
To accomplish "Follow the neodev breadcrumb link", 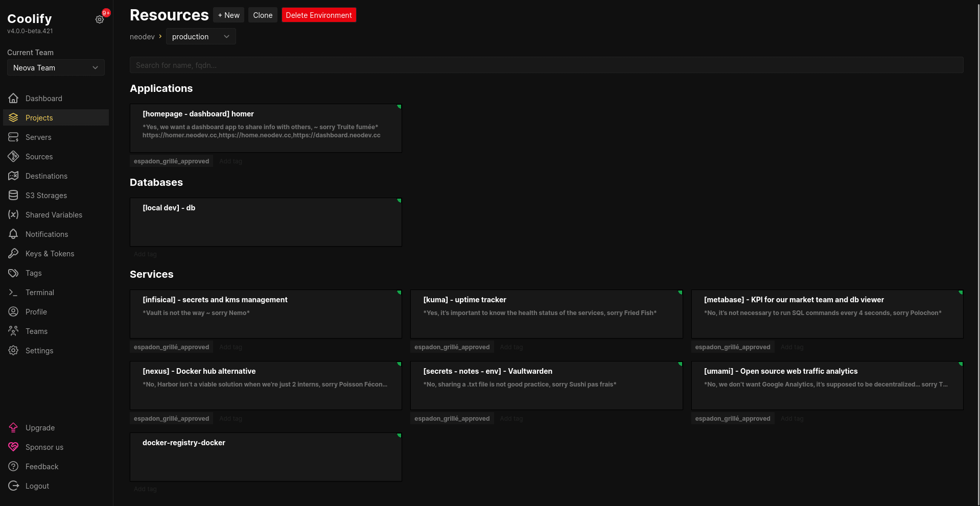I will [x=142, y=37].
